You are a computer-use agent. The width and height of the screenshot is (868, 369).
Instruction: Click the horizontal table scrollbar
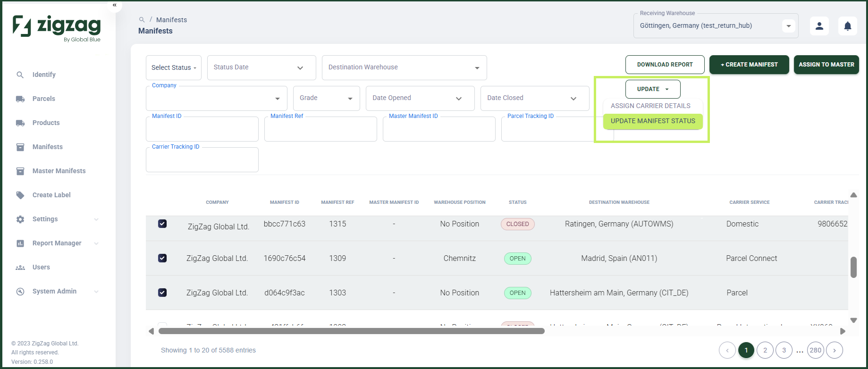pos(351,331)
